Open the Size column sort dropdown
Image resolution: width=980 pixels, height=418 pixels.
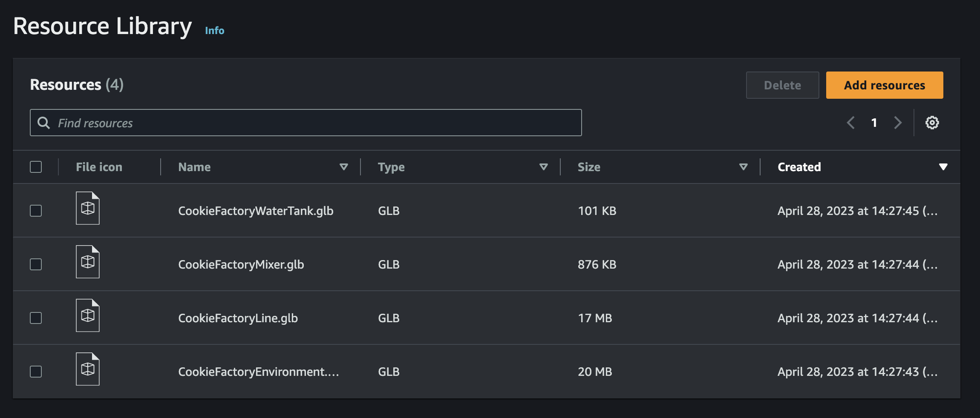(743, 166)
